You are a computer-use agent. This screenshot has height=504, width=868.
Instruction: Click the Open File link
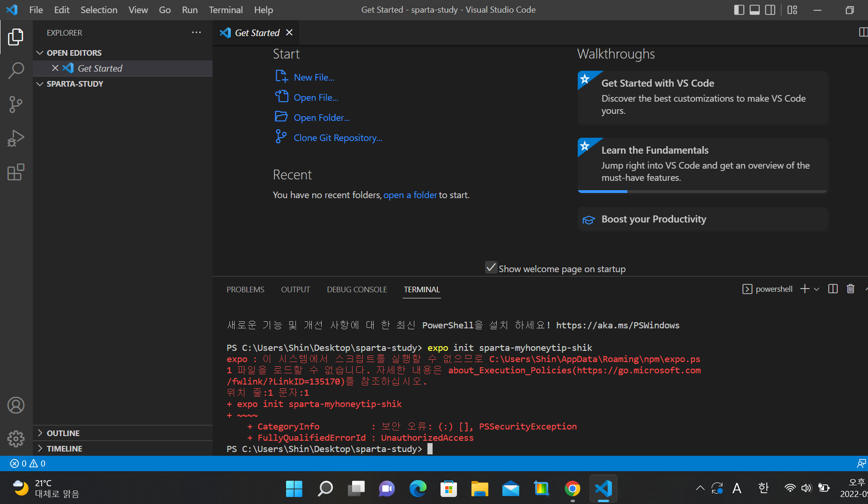click(x=316, y=97)
